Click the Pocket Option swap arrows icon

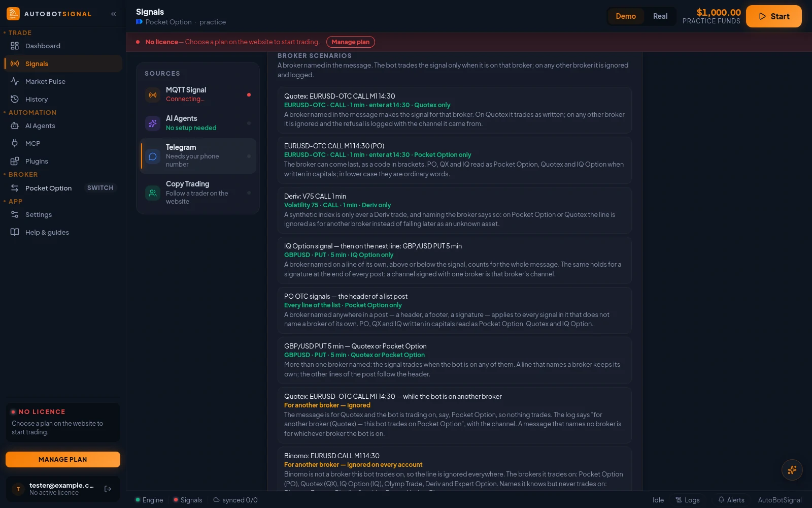tap(15, 188)
